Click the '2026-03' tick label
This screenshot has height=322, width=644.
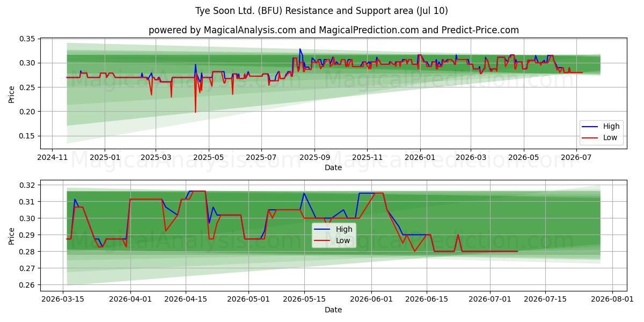[x=471, y=158]
